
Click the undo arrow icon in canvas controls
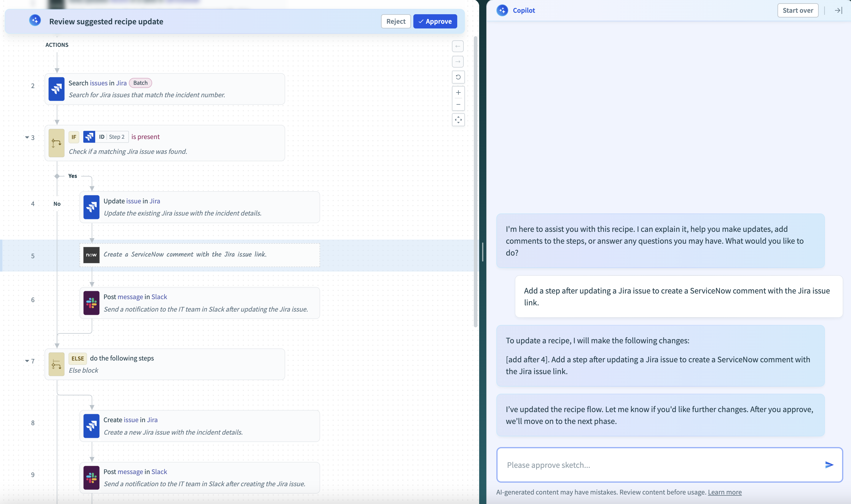click(458, 46)
